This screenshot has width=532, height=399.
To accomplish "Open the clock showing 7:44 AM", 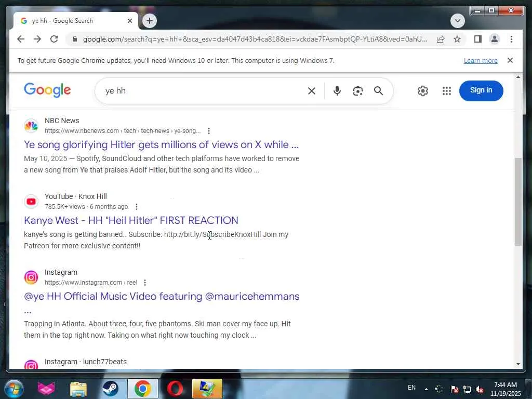I will [x=506, y=389].
